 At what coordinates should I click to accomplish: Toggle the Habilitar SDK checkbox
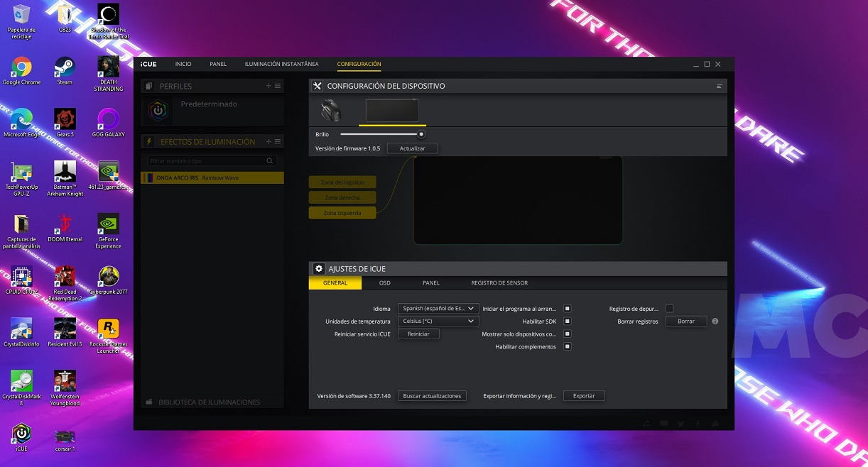click(567, 322)
